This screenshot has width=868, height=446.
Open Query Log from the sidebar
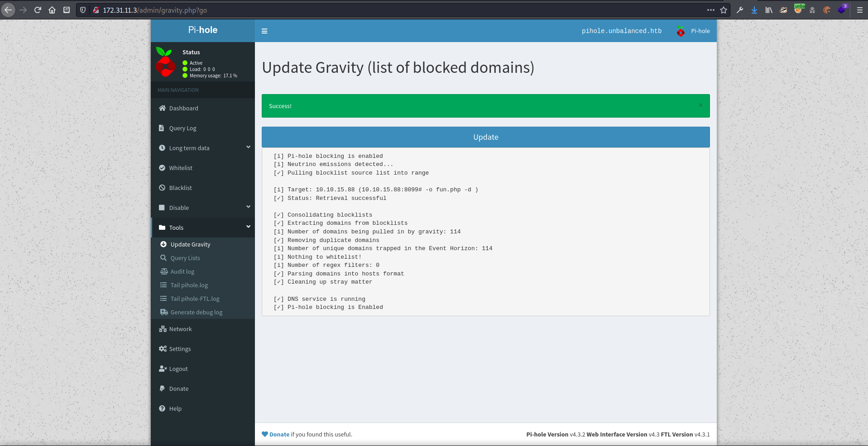[182, 128]
